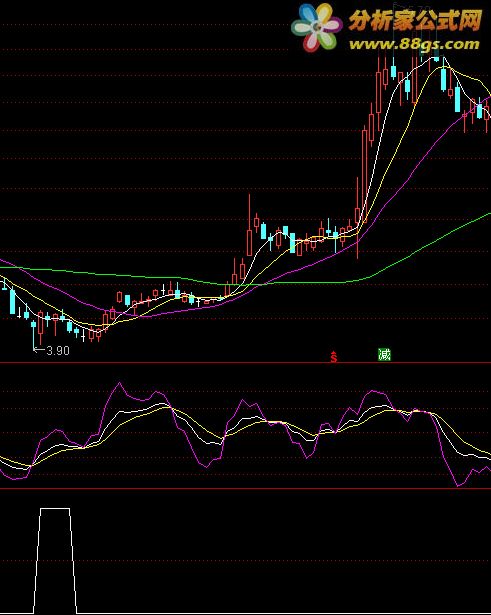Click the tall red candlestick at the first price spike

click(x=249, y=226)
